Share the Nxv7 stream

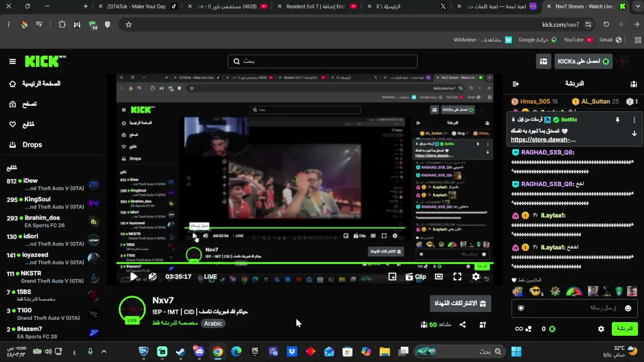click(x=463, y=325)
